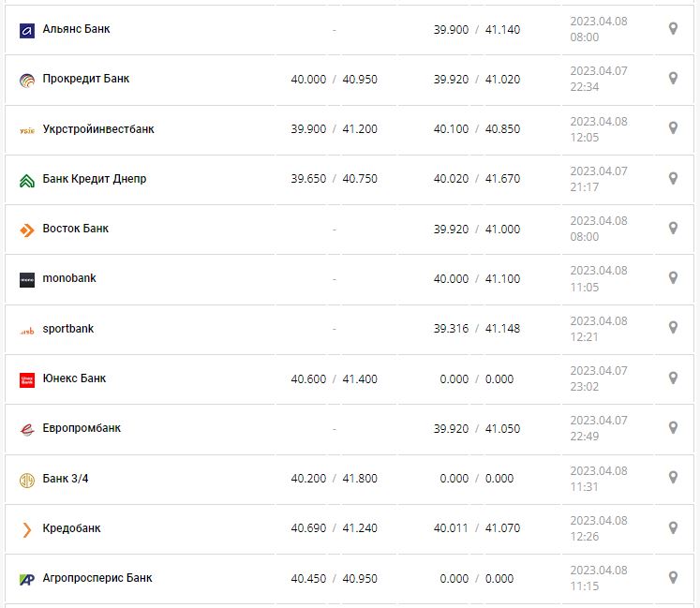Click the Банк Кредит Днепр map pin

click(673, 178)
